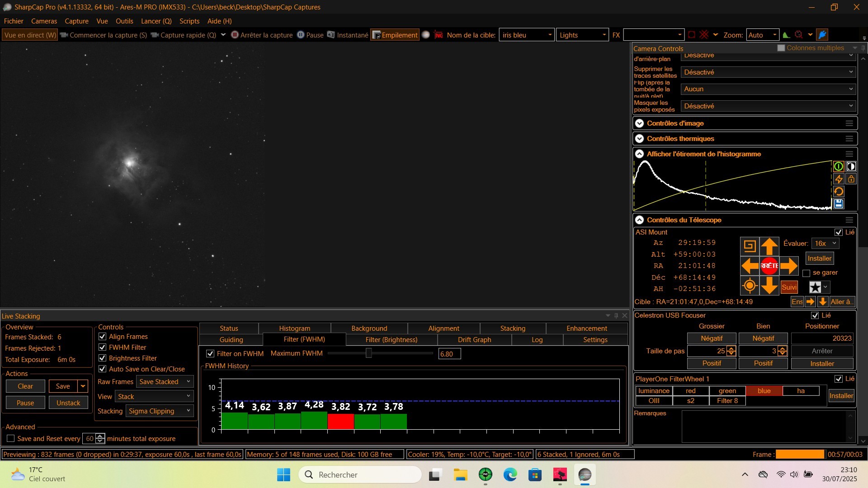The width and height of the screenshot is (868, 488).
Task: Click the Empilement live stack toolbar button
Action: point(395,35)
